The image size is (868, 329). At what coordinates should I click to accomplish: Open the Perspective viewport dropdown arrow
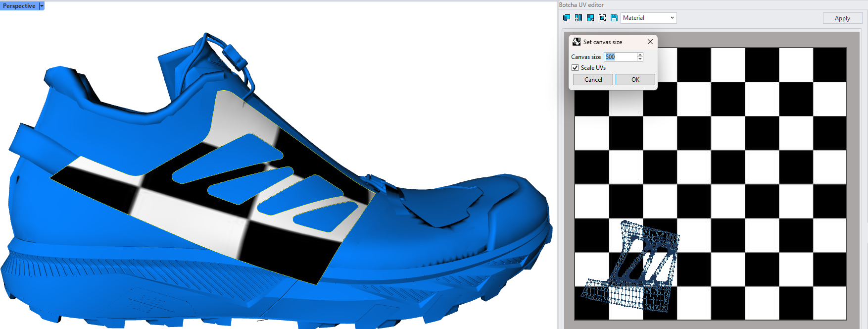[x=42, y=6]
